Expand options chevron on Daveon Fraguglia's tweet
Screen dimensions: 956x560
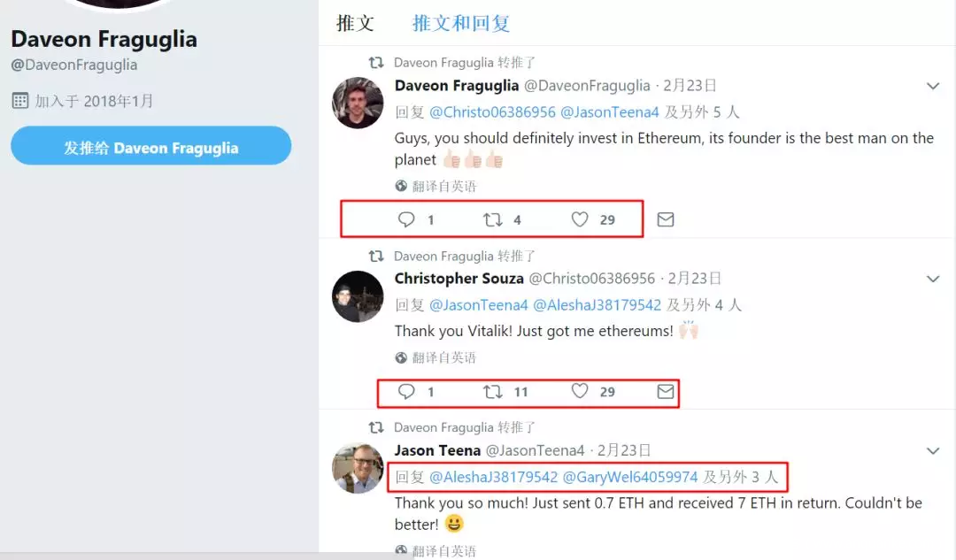pos(933,86)
